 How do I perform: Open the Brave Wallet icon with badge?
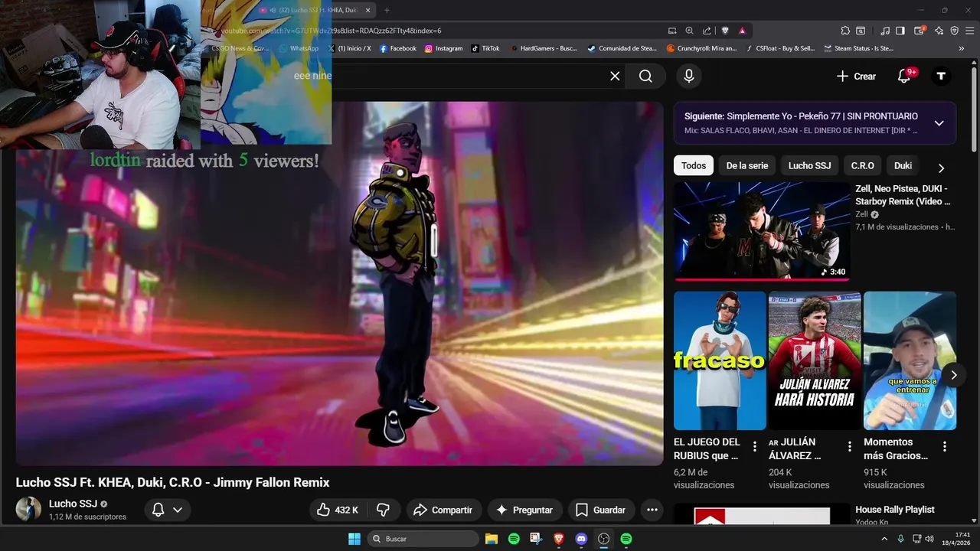pyautogui.click(x=921, y=31)
